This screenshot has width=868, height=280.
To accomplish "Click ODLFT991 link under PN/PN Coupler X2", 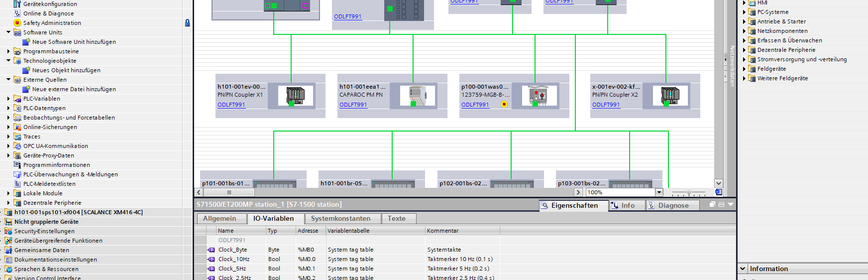I will 606,105.
